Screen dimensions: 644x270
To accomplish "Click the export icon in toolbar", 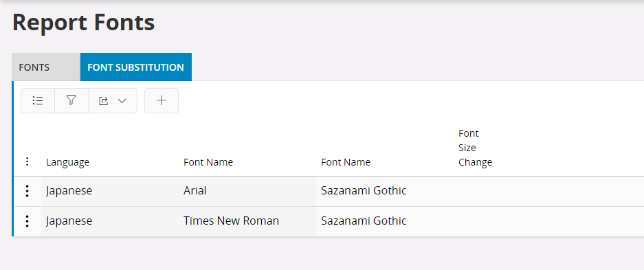I will coord(104,100).
